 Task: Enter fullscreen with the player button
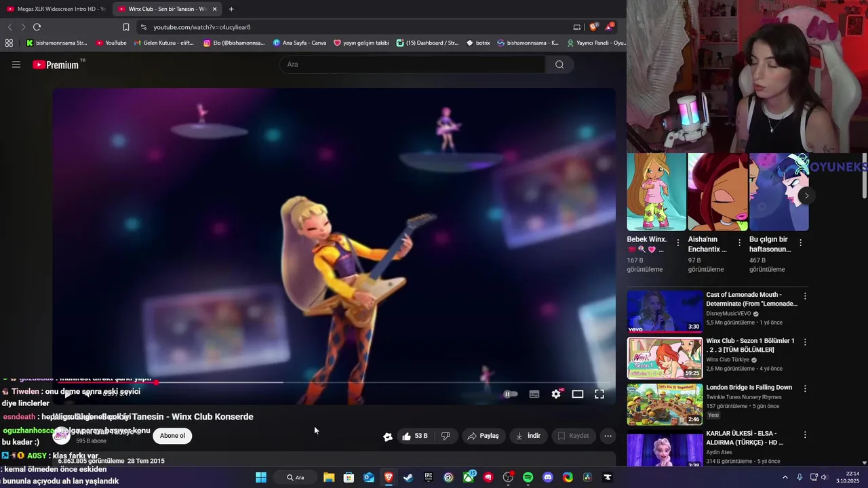[599, 394]
